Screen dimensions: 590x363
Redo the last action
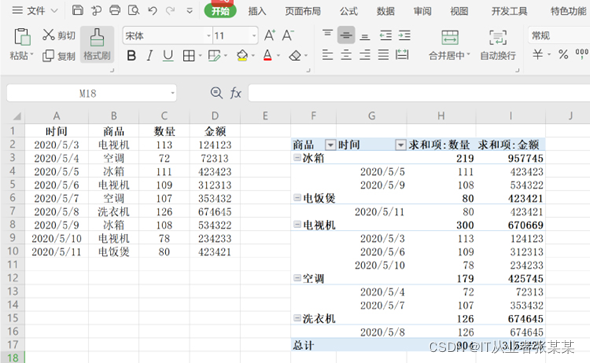[170, 10]
